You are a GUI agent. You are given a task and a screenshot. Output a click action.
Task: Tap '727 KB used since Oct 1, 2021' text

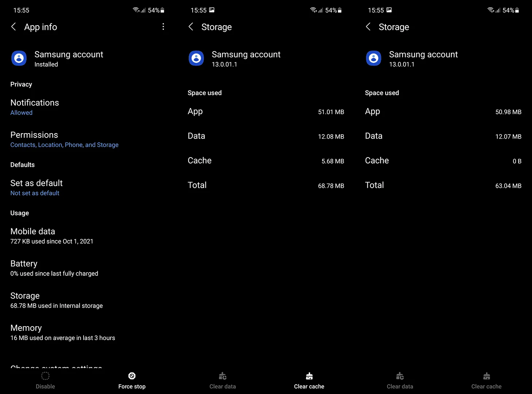pyautogui.click(x=52, y=242)
